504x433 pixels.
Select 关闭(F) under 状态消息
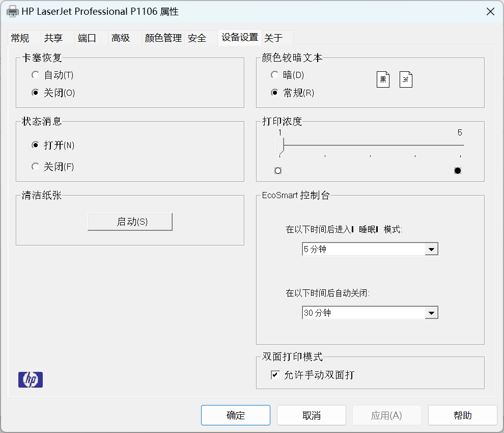(x=35, y=167)
